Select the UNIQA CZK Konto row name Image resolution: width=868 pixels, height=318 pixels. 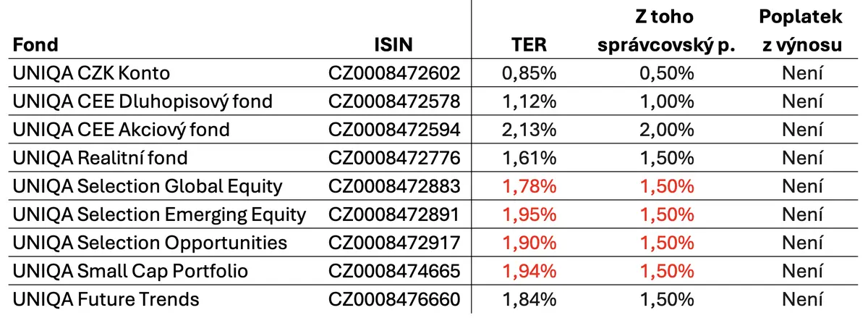[91, 73]
